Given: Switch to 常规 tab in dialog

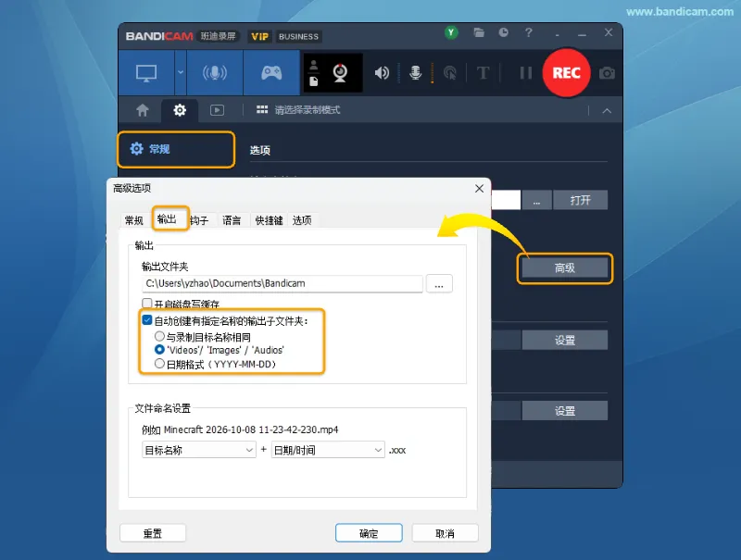Looking at the screenshot, I should 133,220.
